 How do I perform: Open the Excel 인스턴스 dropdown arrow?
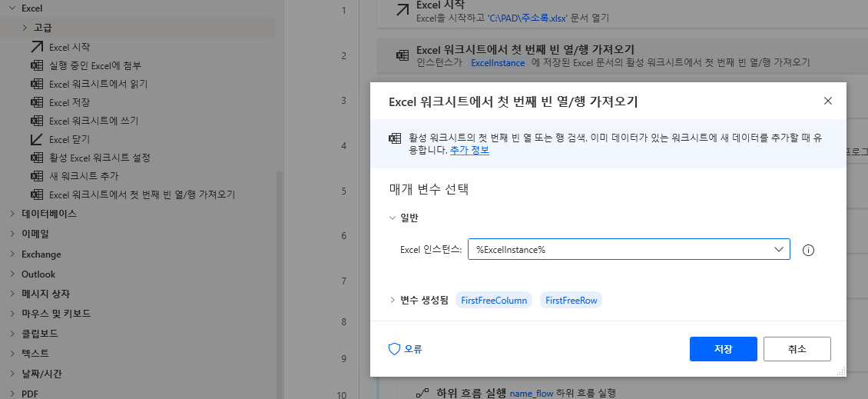[779, 249]
